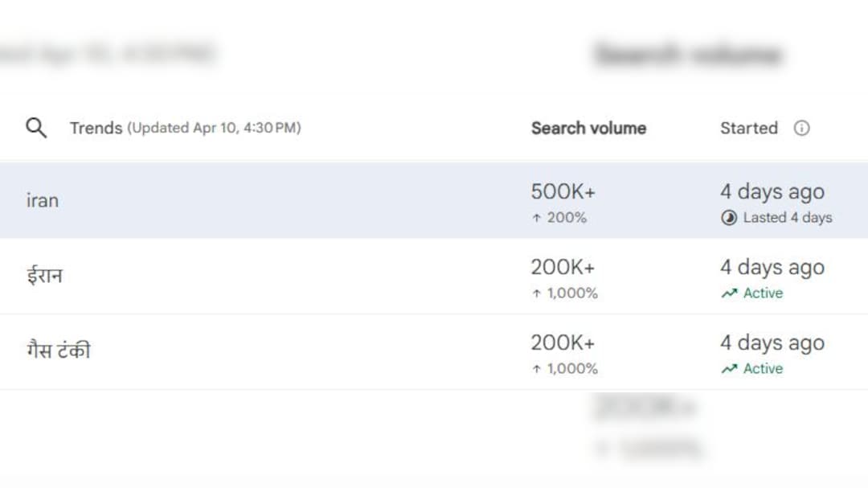The image size is (868, 488).
Task: Click the up arrow beside 200% in iran row
Action: tap(536, 218)
